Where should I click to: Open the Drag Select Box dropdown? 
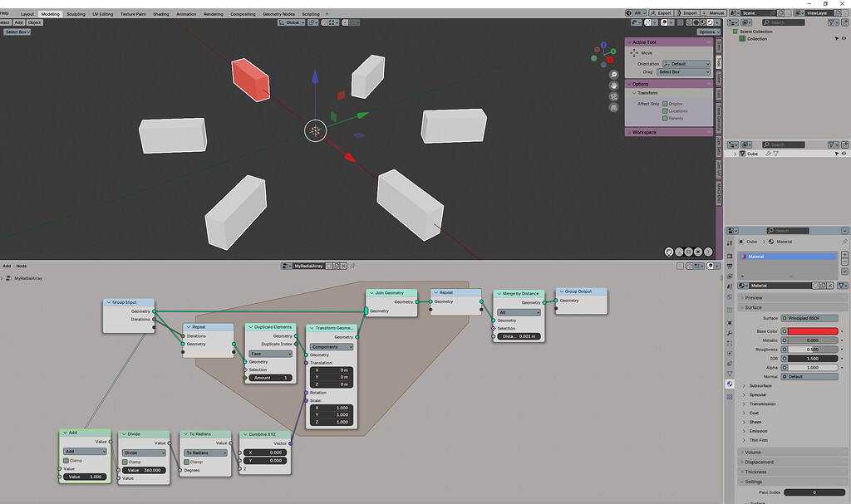click(x=683, y=71)
